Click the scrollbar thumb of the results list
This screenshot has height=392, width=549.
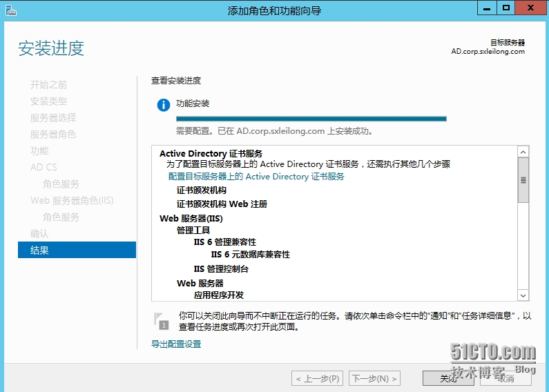[523, 180]
